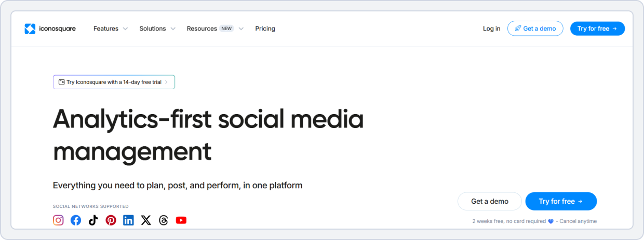Open the Solutions menu
The image size is (644, 240).
(153, 29)
